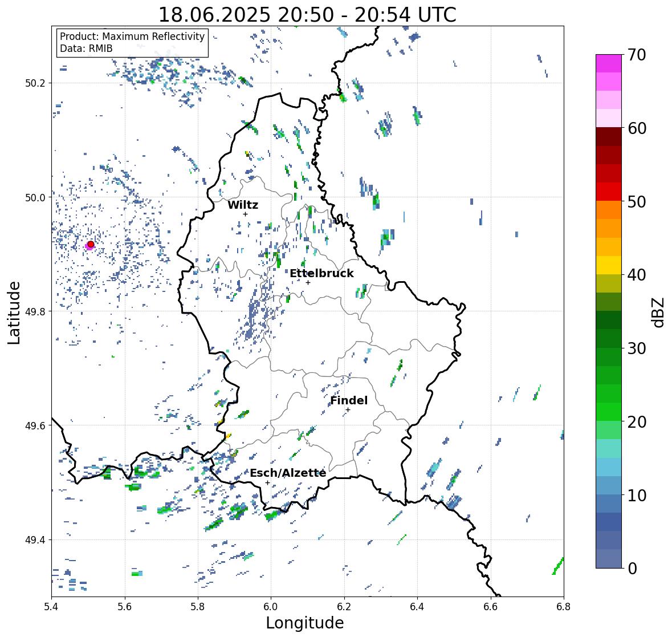The image size is (672, 637).
Task: Click the longitude tick label 5.4
Action: 51,606
